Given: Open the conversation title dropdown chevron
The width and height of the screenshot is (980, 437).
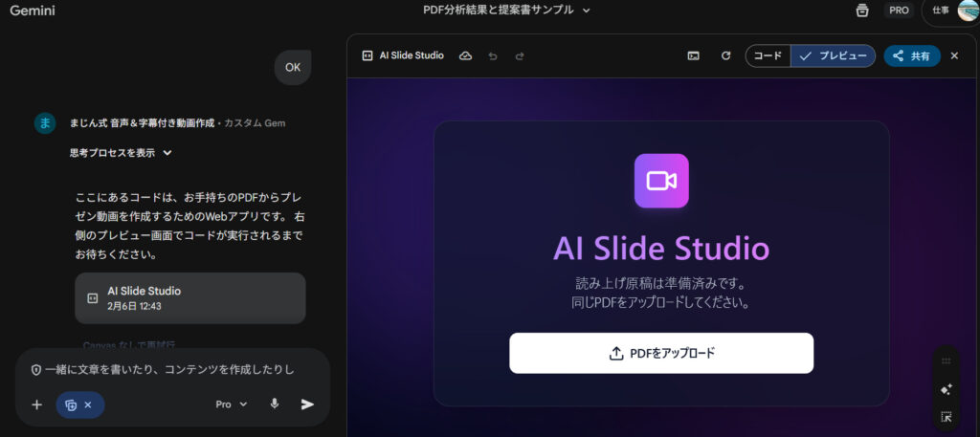Looking at the screenshot, I should point(587,11).
